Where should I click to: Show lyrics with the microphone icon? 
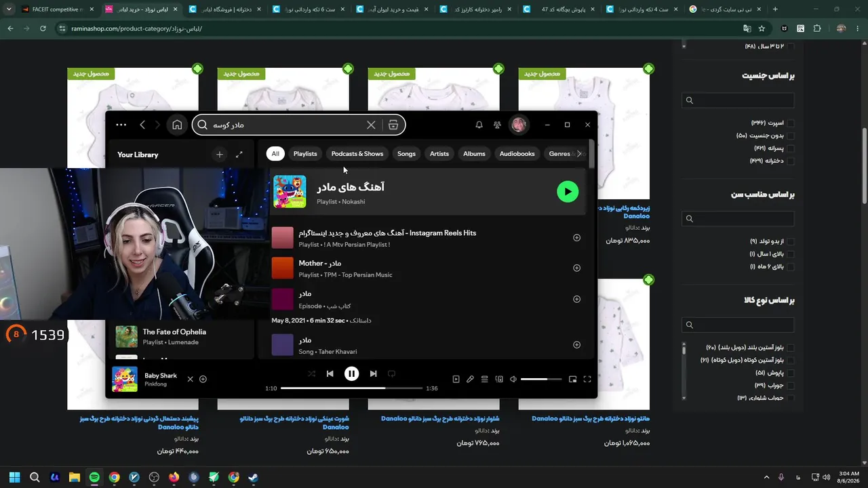[470, 380]
